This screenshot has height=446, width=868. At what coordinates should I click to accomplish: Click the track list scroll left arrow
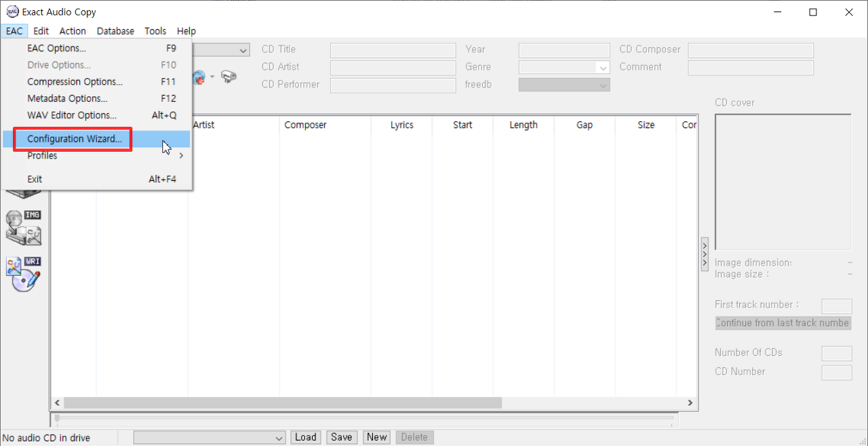[57, 403]
